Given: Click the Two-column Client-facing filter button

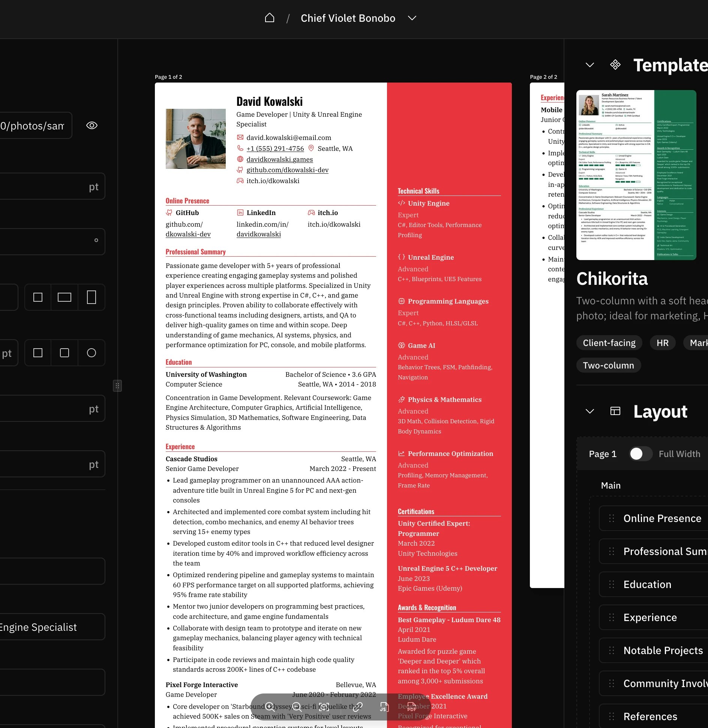Looking at the screenshot, I should (x=609, y=343).
